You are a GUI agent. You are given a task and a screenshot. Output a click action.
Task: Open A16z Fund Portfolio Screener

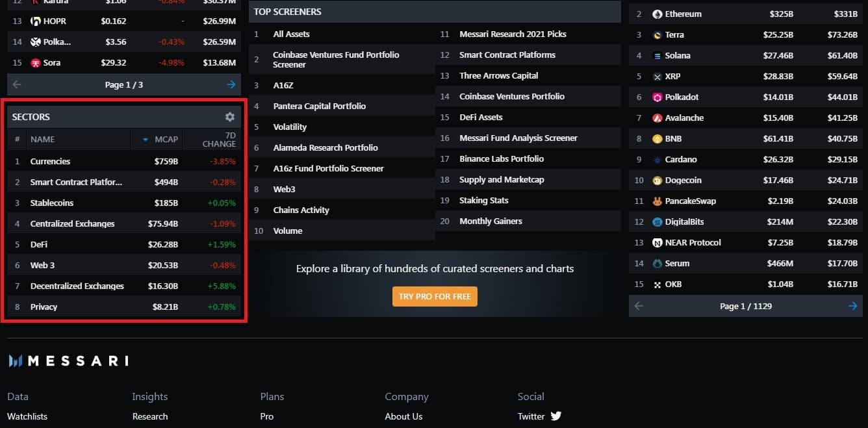click(x=328, y=169)
